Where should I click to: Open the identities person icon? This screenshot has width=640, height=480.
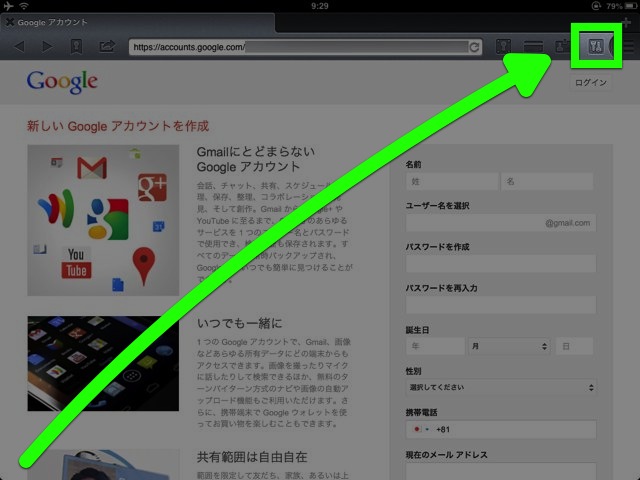pyautogui.click(x=562, y=46)
